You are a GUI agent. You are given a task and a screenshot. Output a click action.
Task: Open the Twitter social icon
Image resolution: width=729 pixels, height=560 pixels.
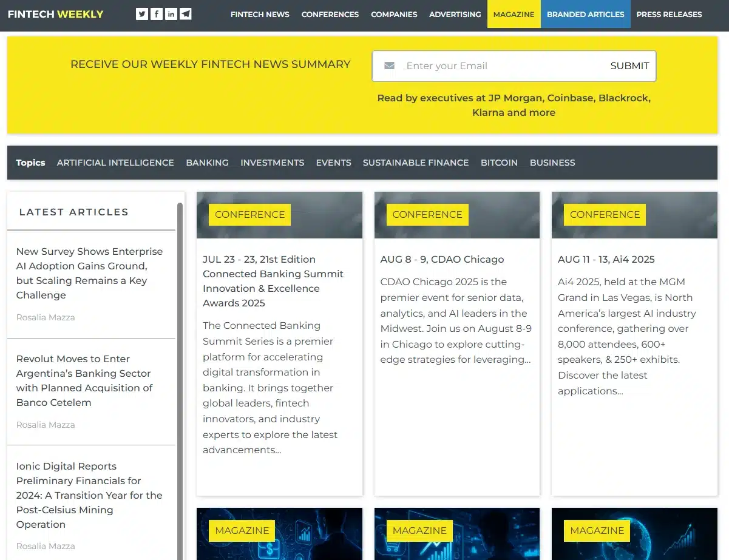pyautogui.click(x=142, y=14)
